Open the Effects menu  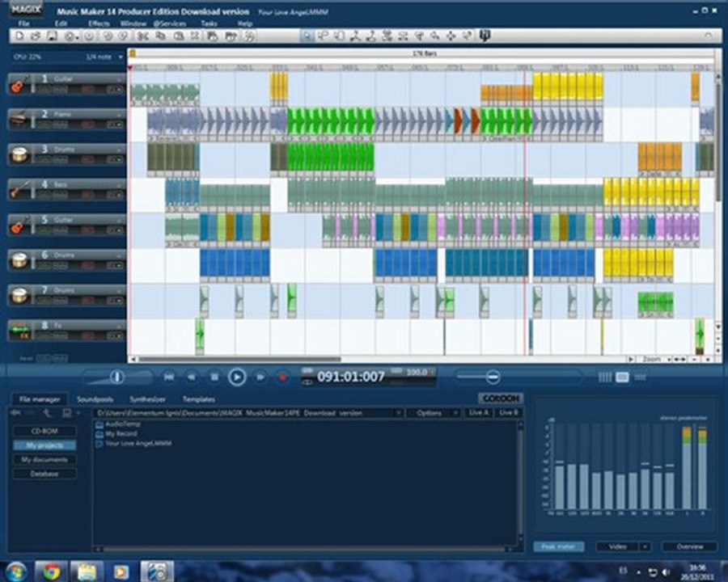[x=99, y=23]
